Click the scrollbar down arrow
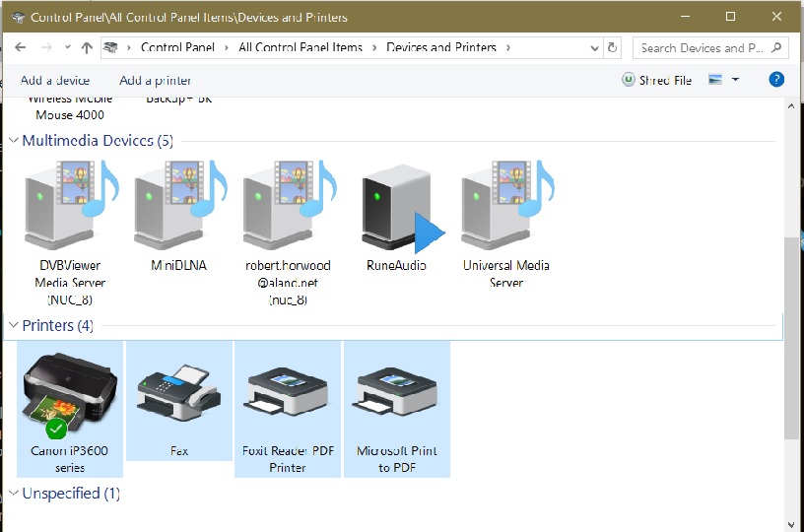The width and height of the screenshot is (804, 532). pyautogui.click(x=791, y=525)
